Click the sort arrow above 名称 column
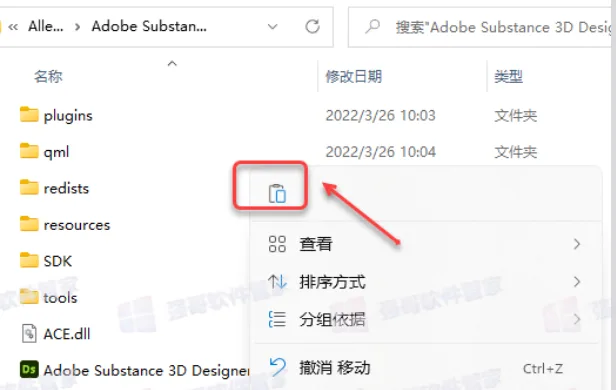The height and width of the screenshot is (390, 616). [x=172, y=63]
